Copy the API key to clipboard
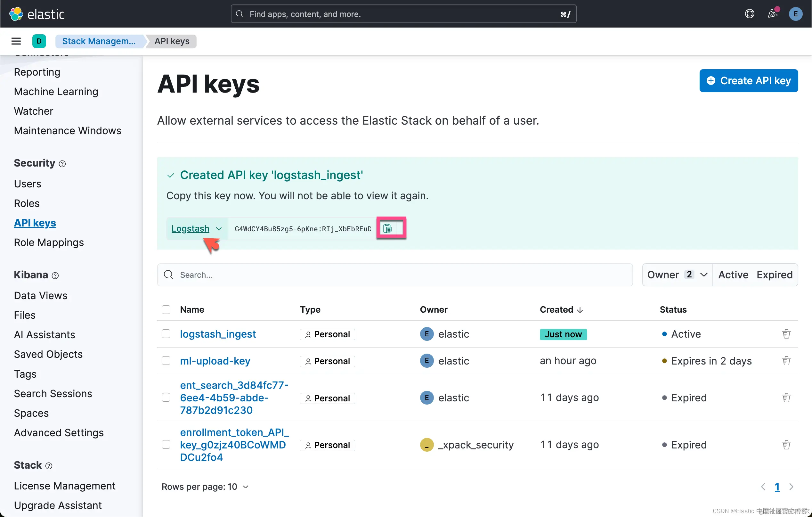The image size is (812, 517). point(387,228)
